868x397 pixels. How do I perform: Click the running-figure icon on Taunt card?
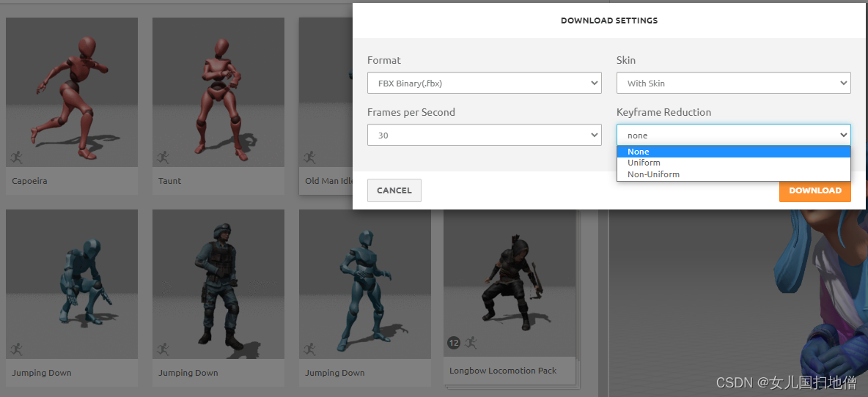tap(163, 157)
